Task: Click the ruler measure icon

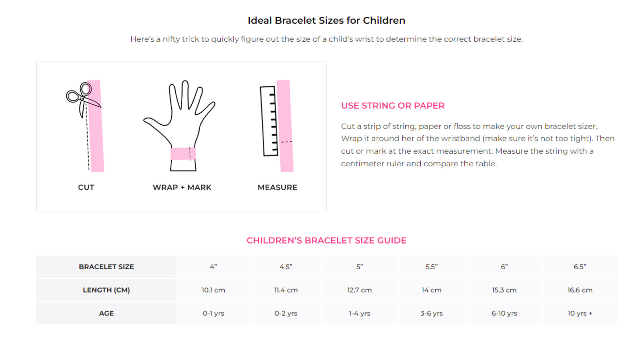Action: (x=268, y=121)
